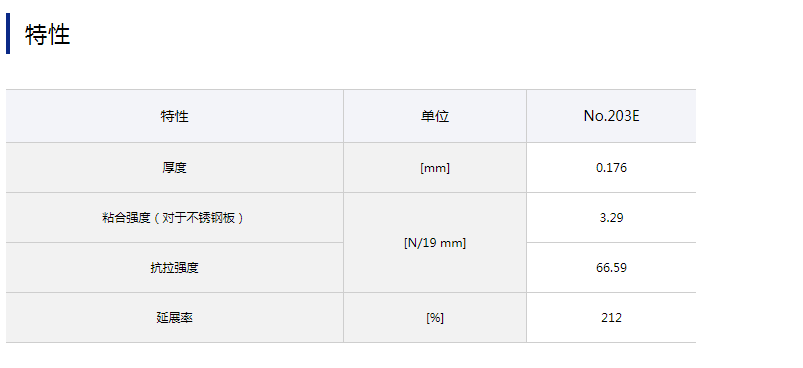Select the 单位 column header cell
The height and width of the screenshot is (368, 803).
pos(435,116)
